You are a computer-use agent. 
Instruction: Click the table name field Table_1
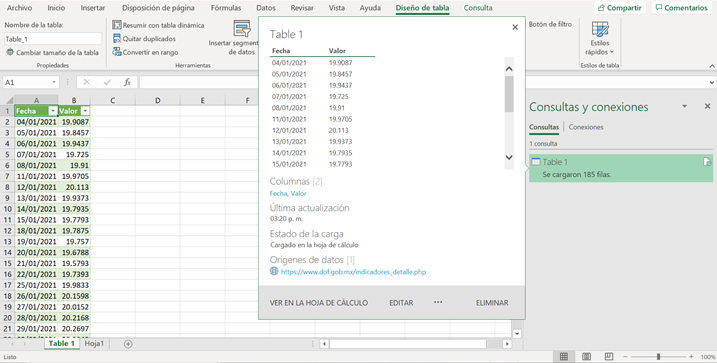(53, 39)
